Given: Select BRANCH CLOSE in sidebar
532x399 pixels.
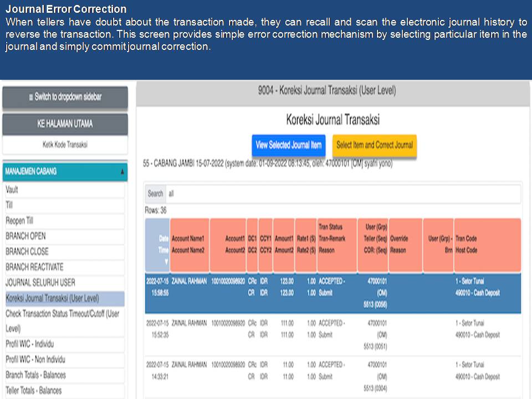Looking at the screenshot, I should 65,252.
